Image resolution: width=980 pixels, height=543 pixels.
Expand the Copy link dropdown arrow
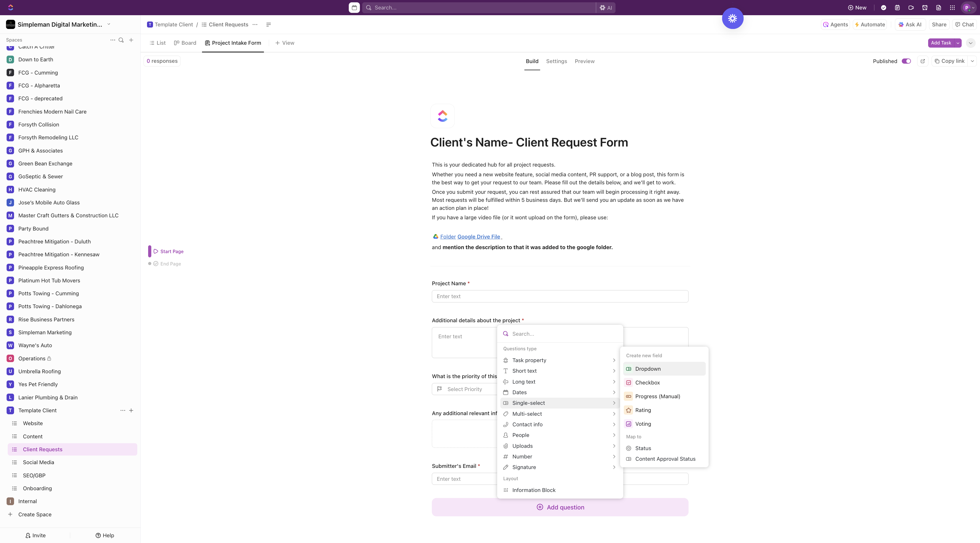(972, 61)
